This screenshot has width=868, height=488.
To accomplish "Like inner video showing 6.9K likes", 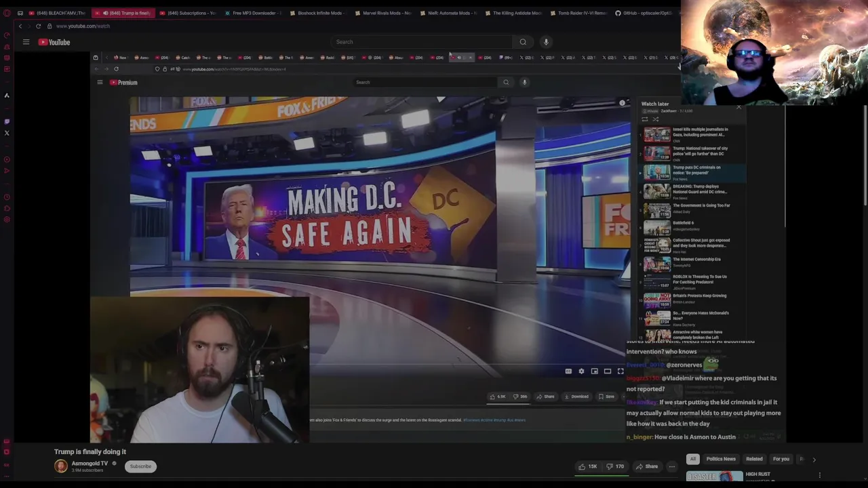I will (498, 396).
